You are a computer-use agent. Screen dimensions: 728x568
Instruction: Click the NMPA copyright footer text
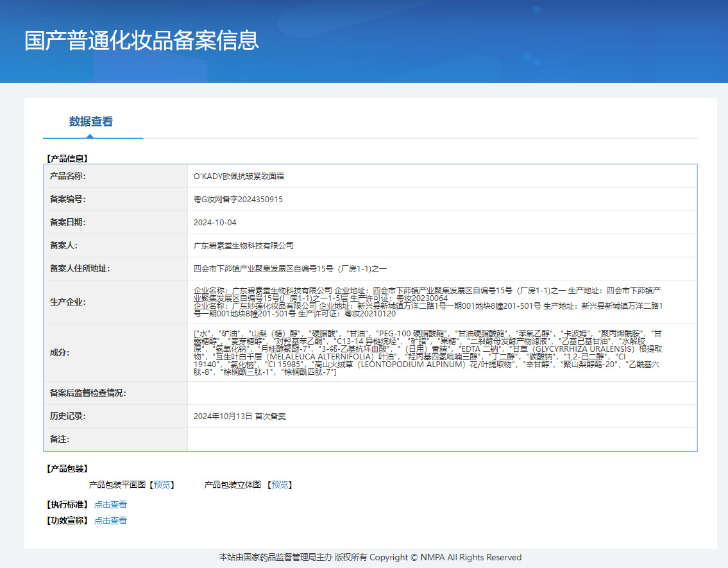pyautogui.click(x=370, y=557)
